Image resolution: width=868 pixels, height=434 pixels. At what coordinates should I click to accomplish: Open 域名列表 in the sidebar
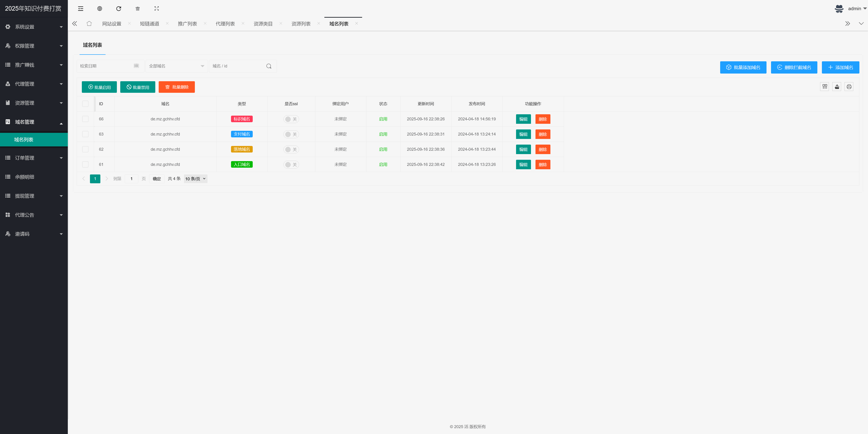24,140
